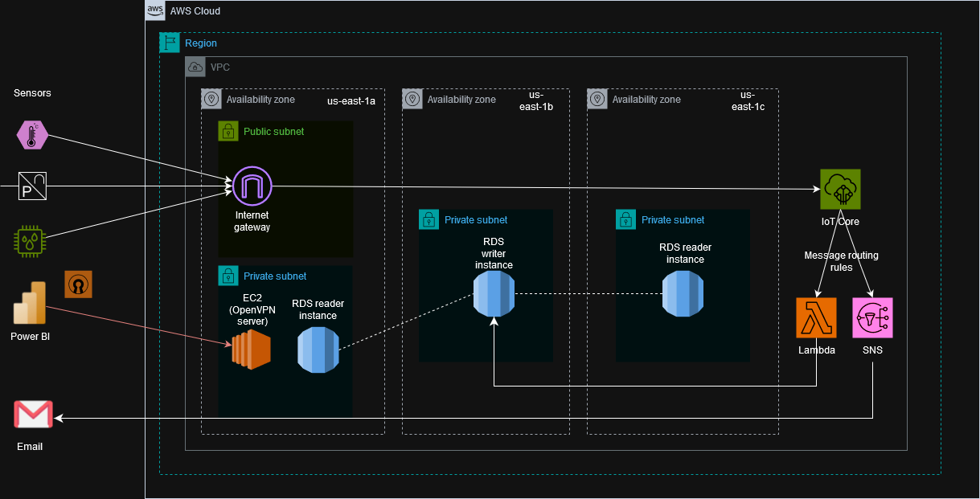The image size is (980, 499).
Task: Click the SNS icon
Action: [872, 318]
